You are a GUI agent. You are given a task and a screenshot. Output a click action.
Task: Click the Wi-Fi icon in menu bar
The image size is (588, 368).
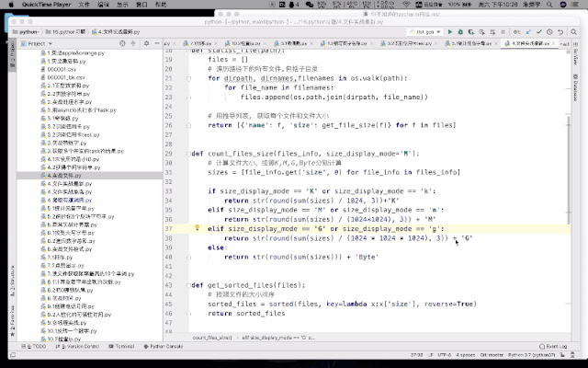(406, 5)
